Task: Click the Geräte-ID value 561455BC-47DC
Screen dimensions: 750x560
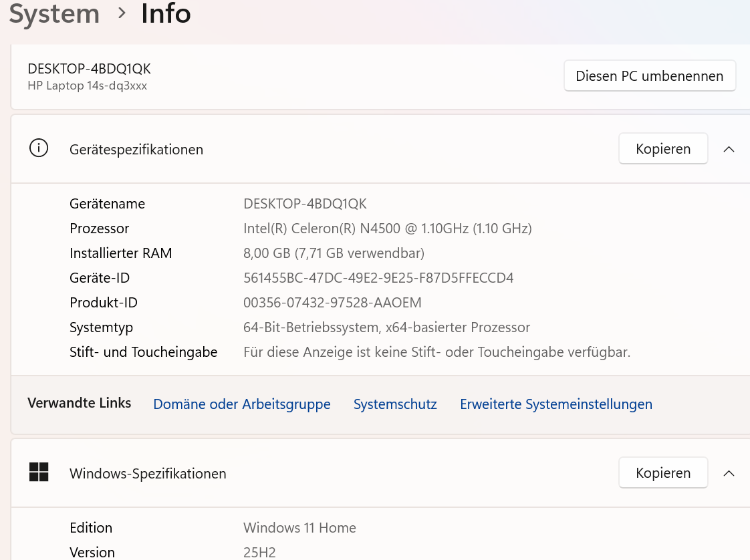Action: click(x=378, y=278)
